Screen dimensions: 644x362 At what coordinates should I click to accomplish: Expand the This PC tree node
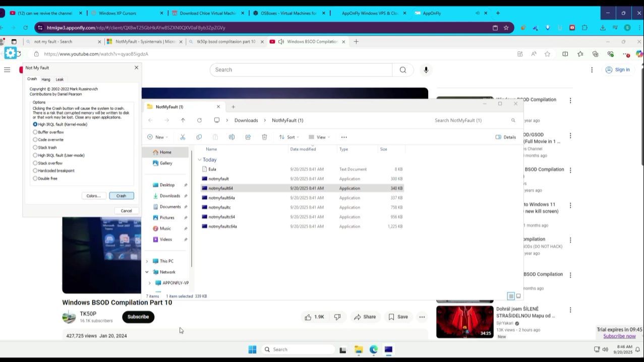[x=147, y=261]
